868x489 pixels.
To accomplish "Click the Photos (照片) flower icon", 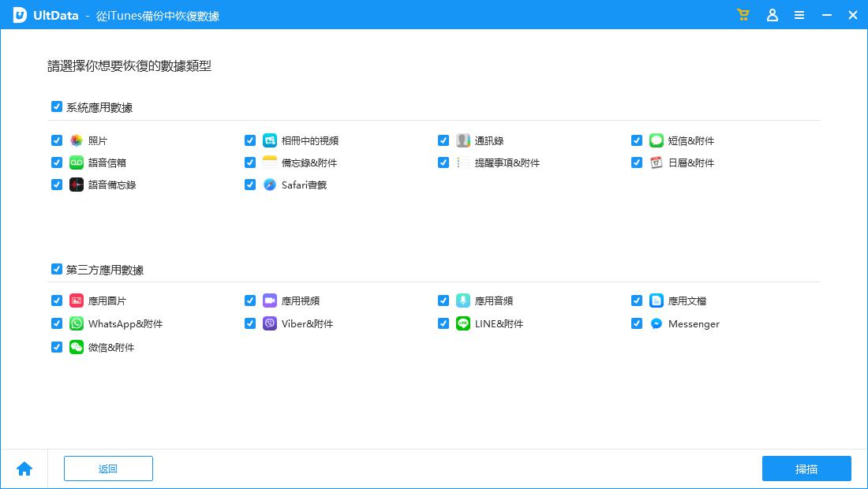I will point(77,140).
